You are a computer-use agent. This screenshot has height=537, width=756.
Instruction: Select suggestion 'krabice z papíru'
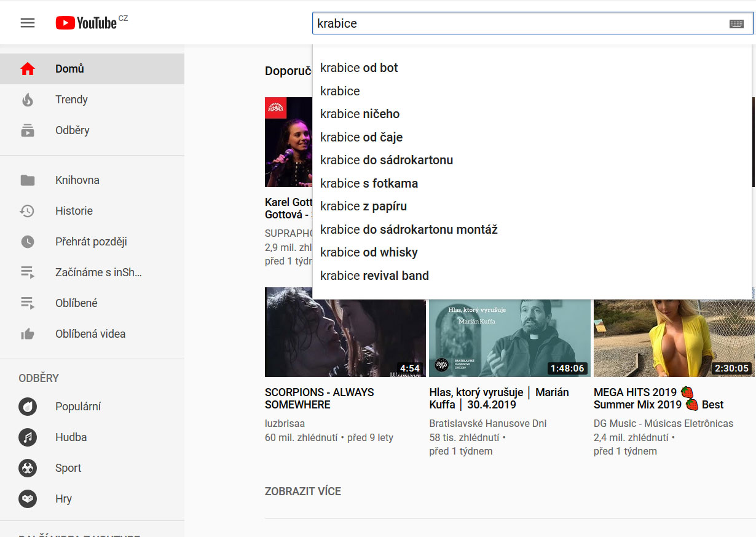363,206
